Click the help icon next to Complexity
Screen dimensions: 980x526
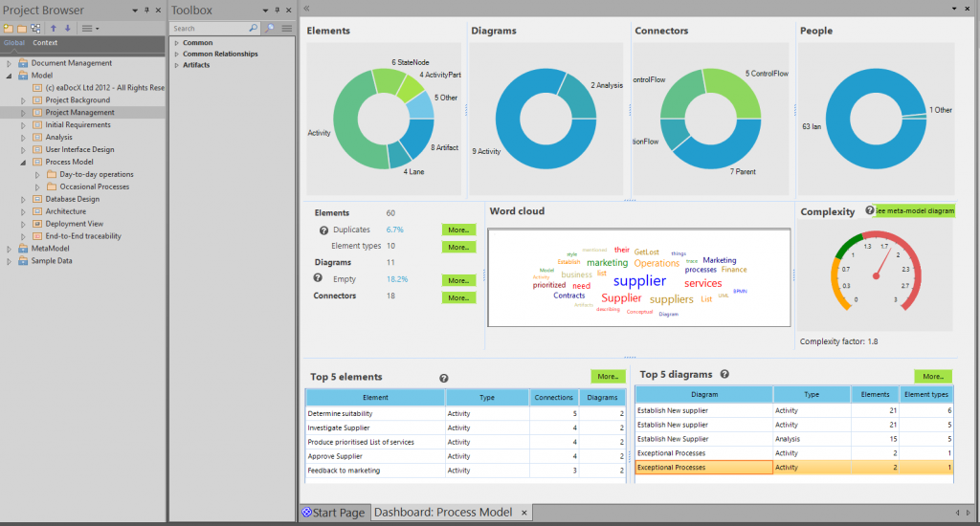click(x=870, y=210)
